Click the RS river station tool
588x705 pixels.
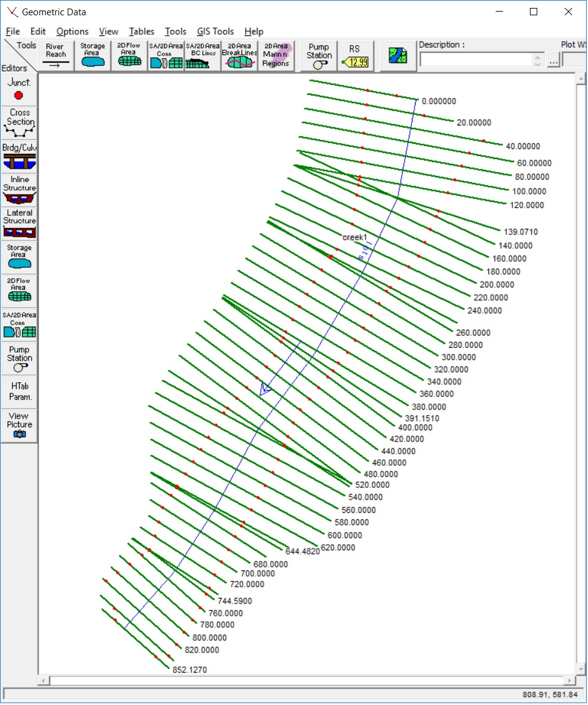pos(355,56)
